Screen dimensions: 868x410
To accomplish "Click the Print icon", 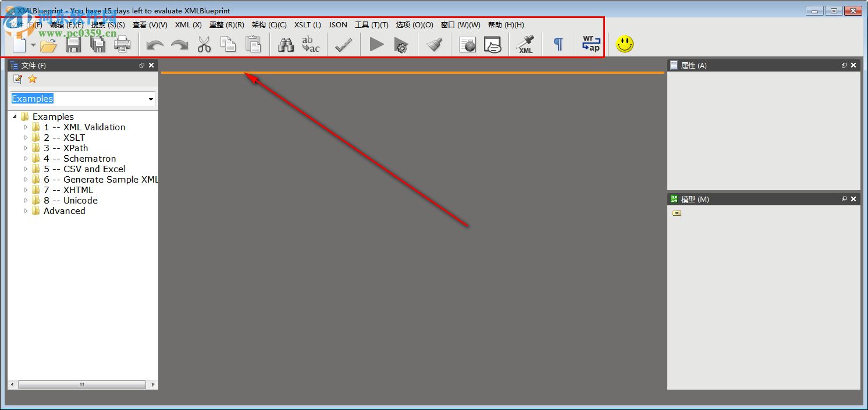I will tap(122, 45).
